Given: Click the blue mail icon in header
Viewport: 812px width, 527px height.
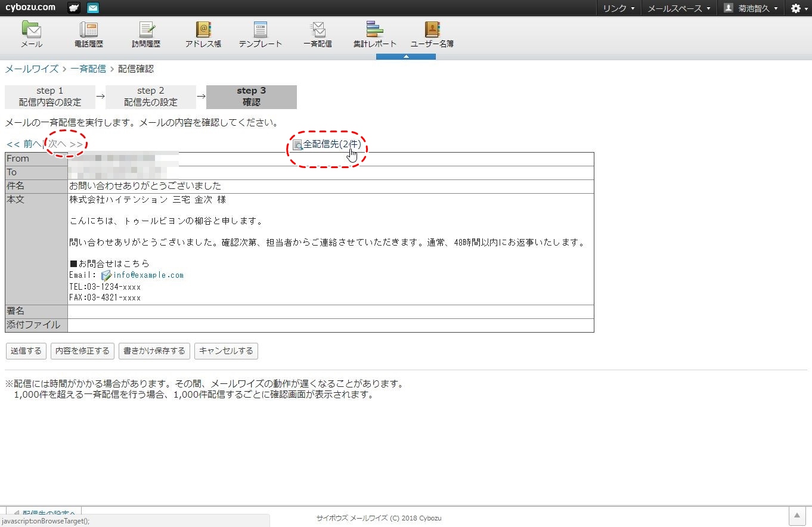Looking at the screenshot, I should pos(93,8).
